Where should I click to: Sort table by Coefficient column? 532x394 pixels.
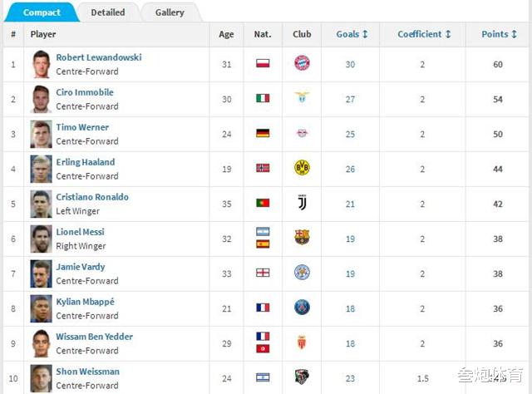(424, 34)
